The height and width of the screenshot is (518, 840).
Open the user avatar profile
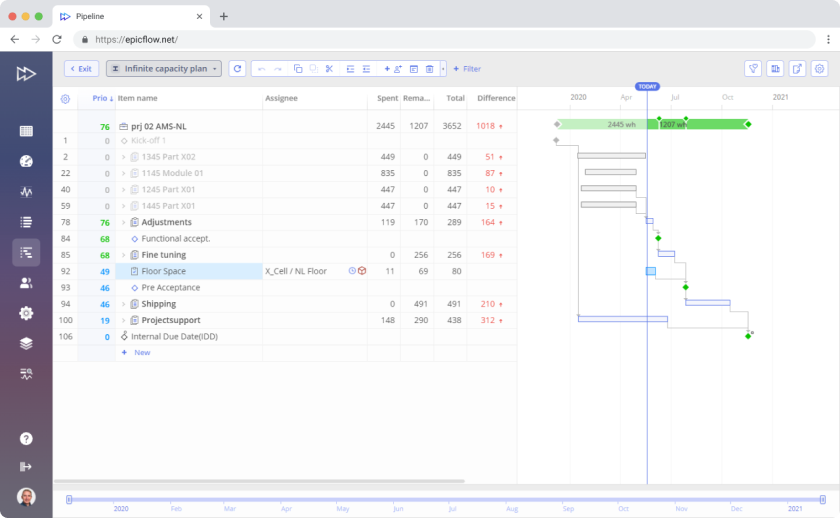point(26,497)
